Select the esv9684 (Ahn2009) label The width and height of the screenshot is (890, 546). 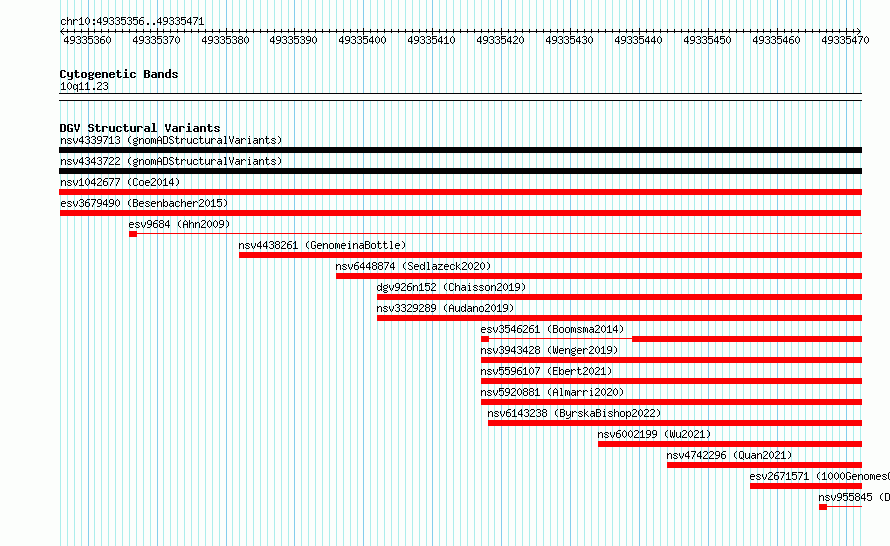click(179, 224)
